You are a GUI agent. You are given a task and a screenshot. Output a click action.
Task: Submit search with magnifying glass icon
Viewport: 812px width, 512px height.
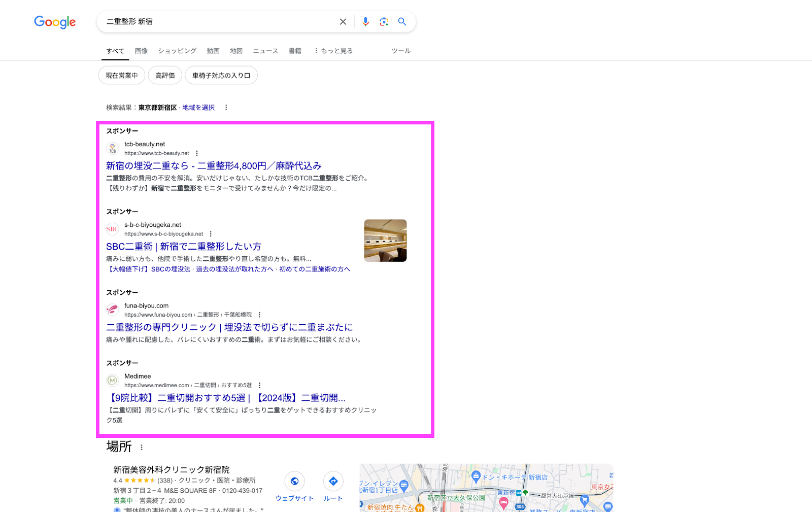(402, 22)
